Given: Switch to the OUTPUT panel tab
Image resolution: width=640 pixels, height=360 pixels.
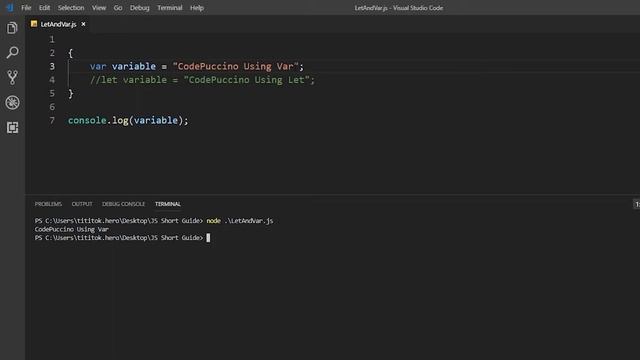Looking at the screenshot, I should pos(82,204).
